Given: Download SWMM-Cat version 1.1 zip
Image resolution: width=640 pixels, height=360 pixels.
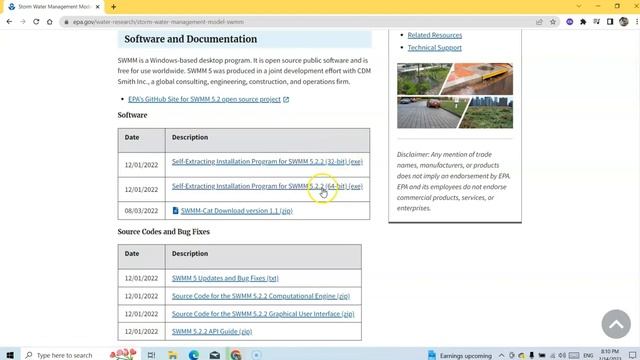Looking at the screenshot, I should (237, 211).
